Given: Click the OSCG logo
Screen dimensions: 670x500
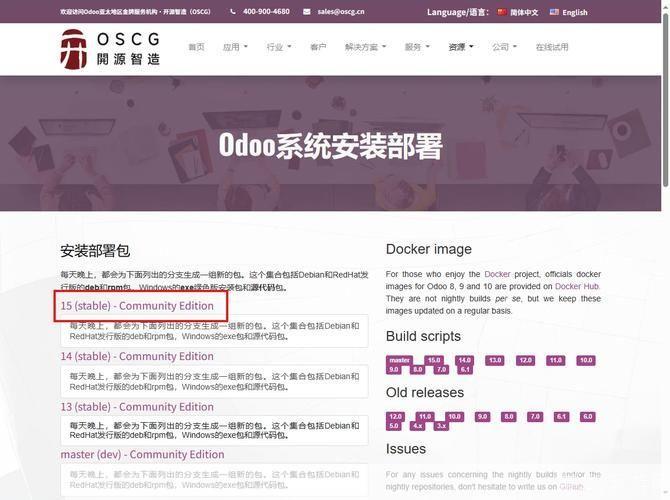Looking at the screenshot, I should pos(110,49).
